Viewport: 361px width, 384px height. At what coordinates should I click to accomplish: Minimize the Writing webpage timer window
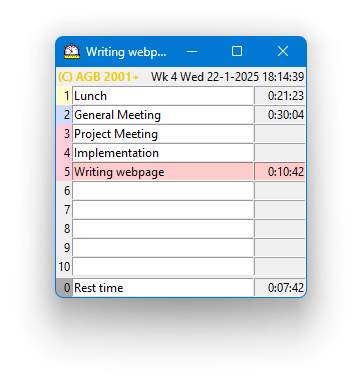[x=192, y=52]
